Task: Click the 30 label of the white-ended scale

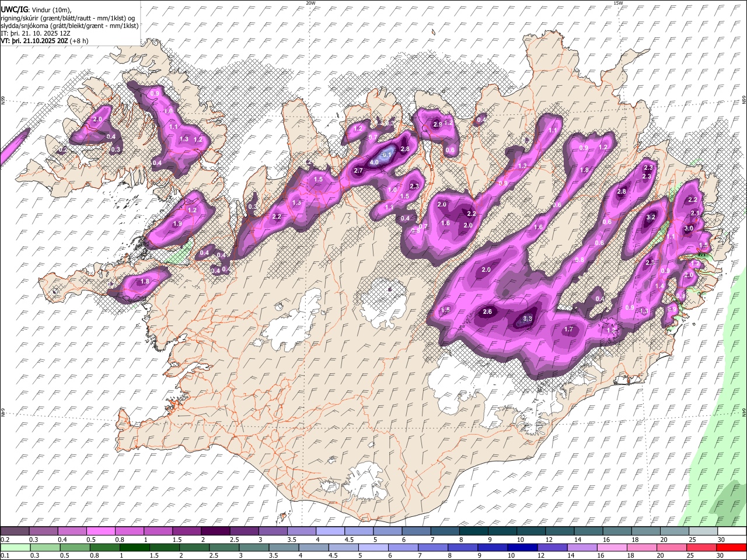Action: pos(721,540)
